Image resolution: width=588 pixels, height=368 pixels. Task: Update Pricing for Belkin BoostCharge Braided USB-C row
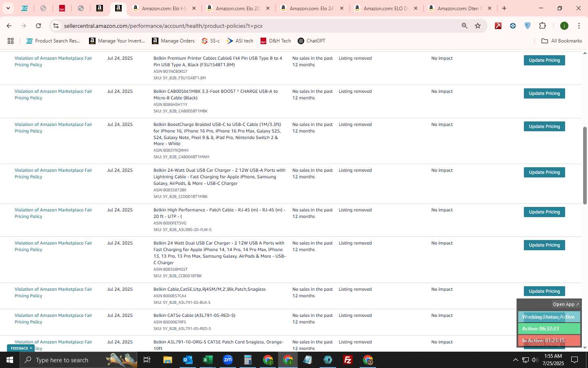(544, 126)
